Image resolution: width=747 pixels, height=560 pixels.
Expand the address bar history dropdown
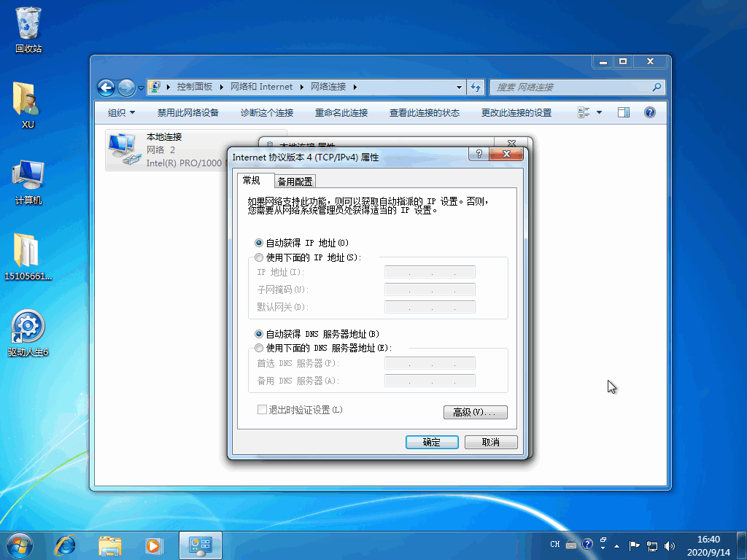click(x=459, y=87)
